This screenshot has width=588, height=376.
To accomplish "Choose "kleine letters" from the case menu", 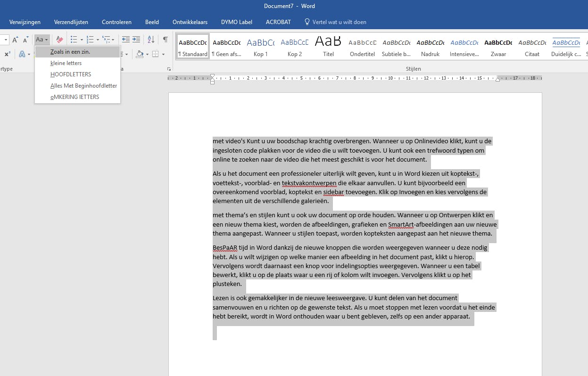I will pos(66,63).
